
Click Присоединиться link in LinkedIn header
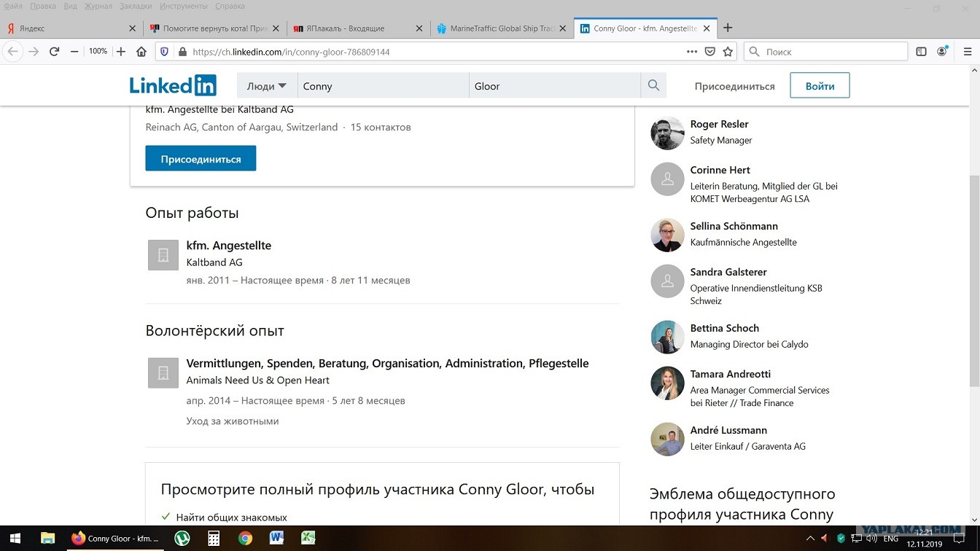coord(734,86)
